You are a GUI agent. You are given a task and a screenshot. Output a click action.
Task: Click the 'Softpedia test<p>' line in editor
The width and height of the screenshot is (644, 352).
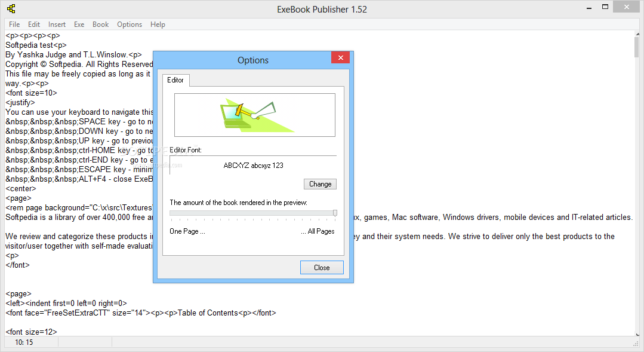pos(36,45)
